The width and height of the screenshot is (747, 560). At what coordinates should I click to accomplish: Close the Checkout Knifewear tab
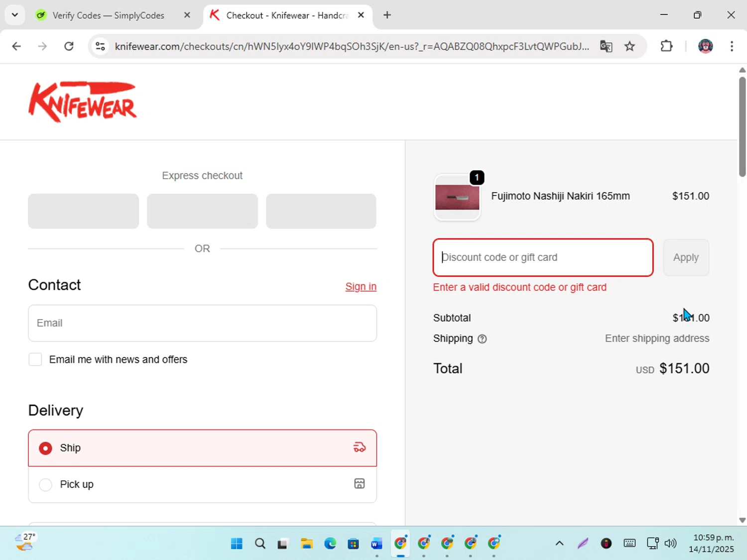361,15
